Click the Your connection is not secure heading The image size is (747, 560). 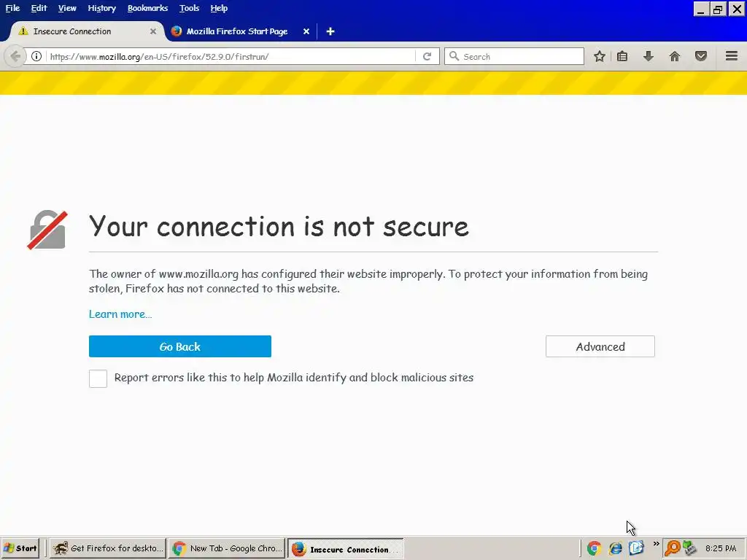[279, 226]
